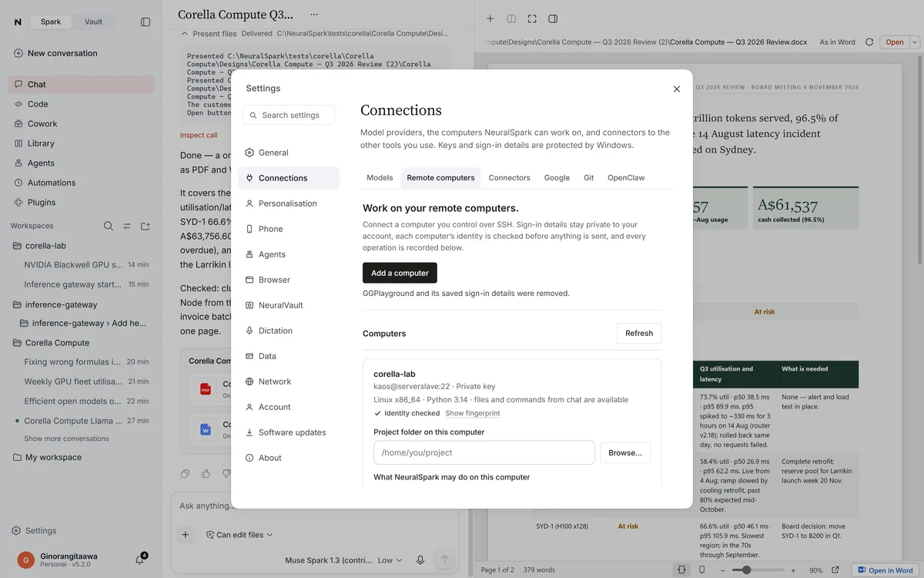Open the dropdown arrow beside Open
This screenshot has width=924, height=578.
pyautogui.click(x=915, y=42)
